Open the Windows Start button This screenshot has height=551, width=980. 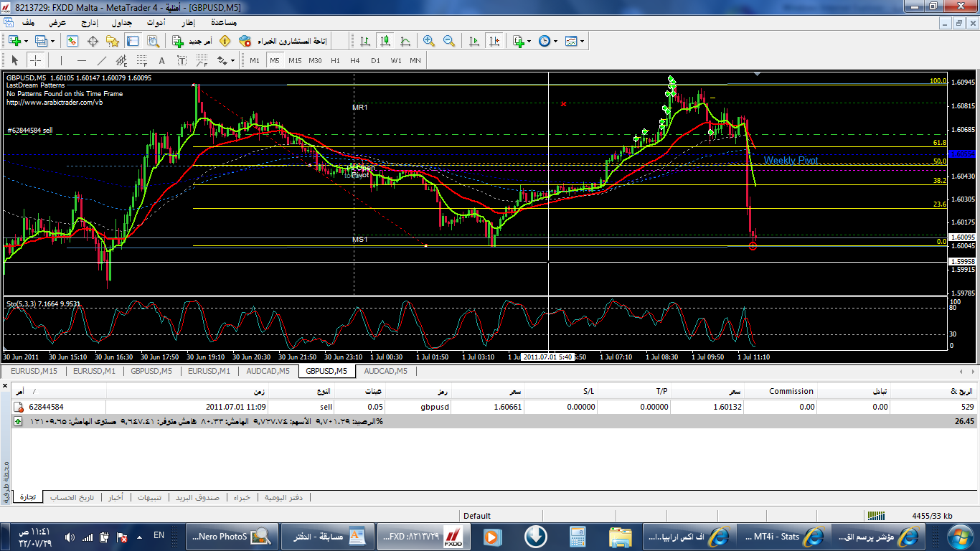(x=960, y=536)
